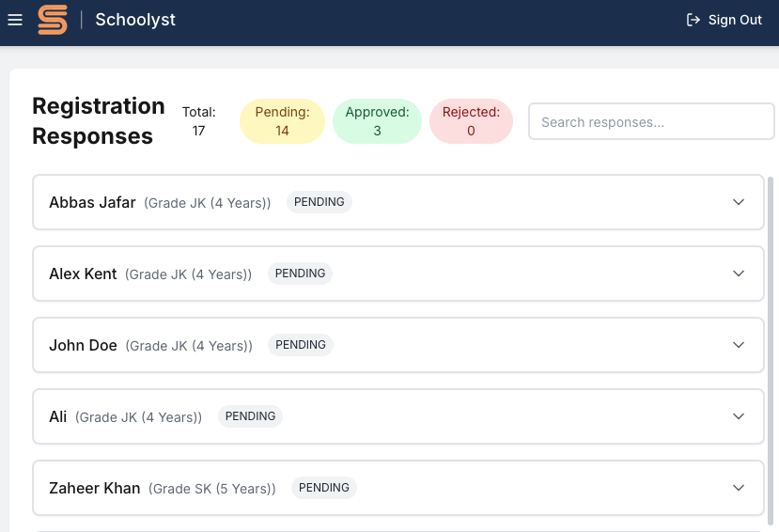Click the Schoolyst orange S logo

point(53,20)
